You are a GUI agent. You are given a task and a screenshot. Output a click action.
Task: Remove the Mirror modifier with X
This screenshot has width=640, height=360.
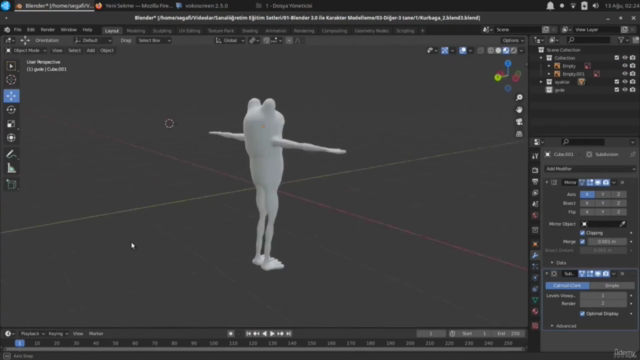point(622,182)
